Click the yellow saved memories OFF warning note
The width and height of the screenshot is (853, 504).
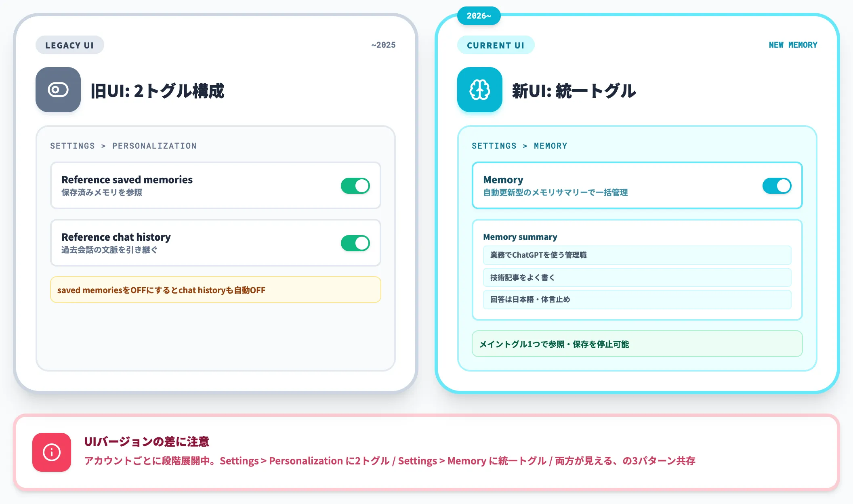[216, 290]
